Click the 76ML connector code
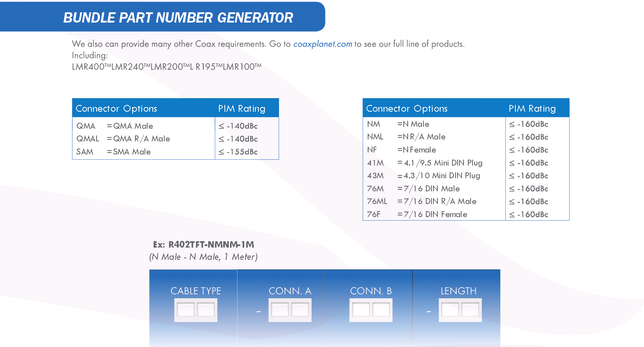 [377, 201]
